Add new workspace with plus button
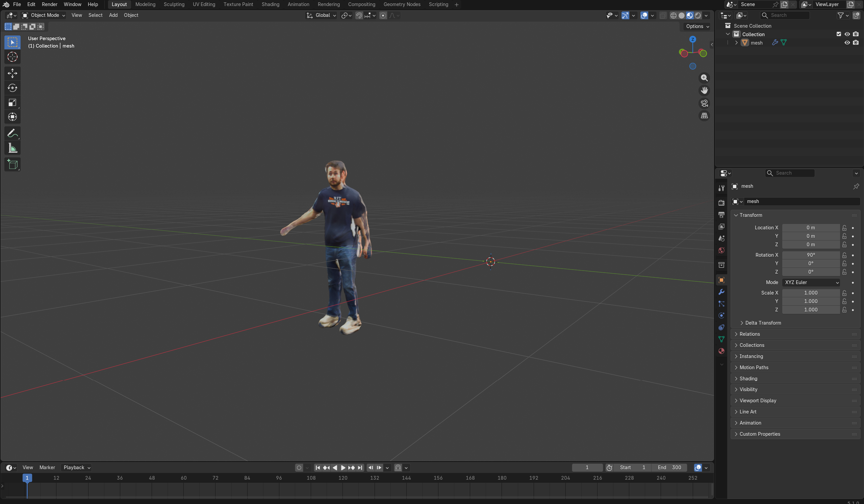 pyautogui.click(x=456, y=5)
